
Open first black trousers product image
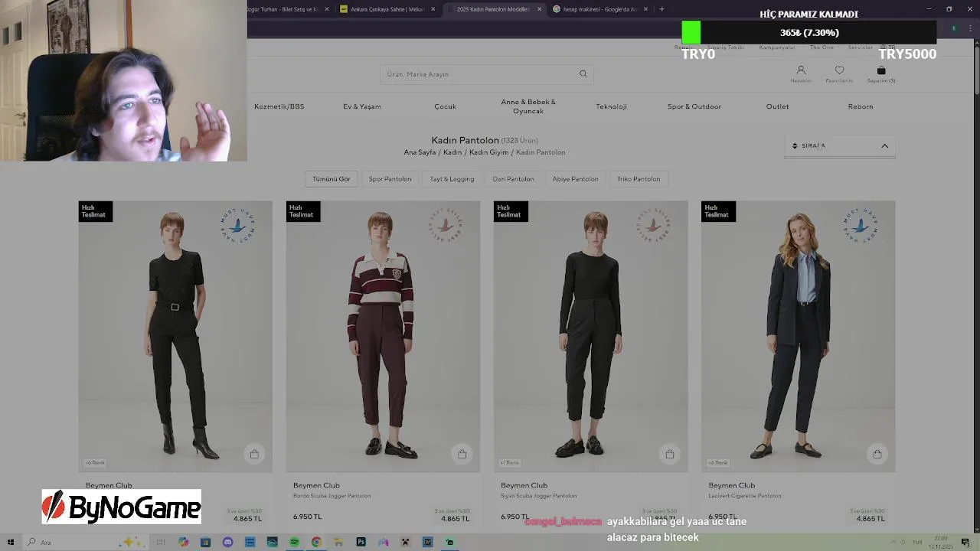[x=175, y=336]
